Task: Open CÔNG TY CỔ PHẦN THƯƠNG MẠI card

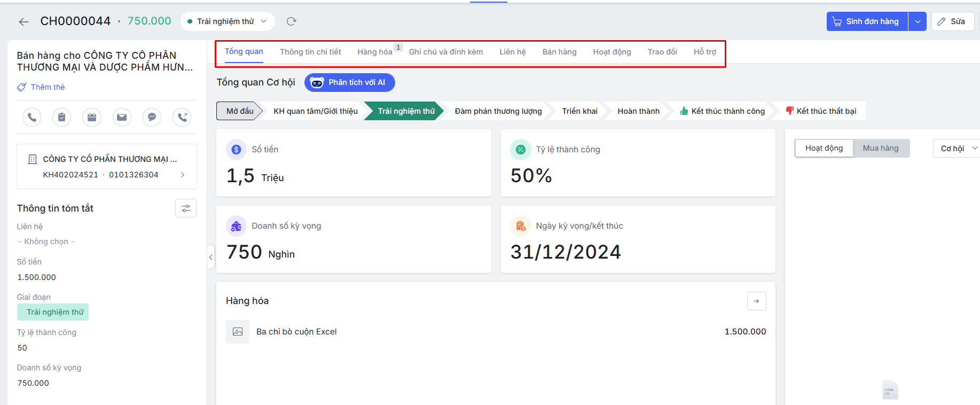Action: click(107, 167)
